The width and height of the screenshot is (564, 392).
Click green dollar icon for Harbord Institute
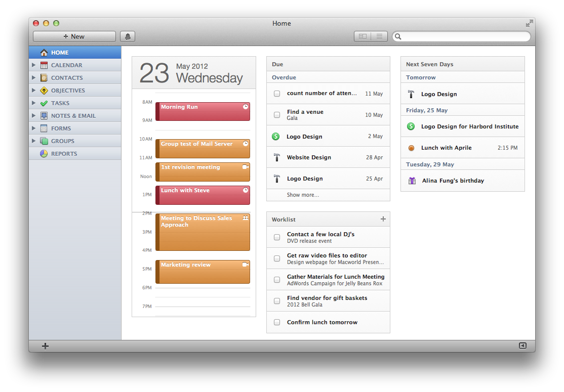pos(411,126)
